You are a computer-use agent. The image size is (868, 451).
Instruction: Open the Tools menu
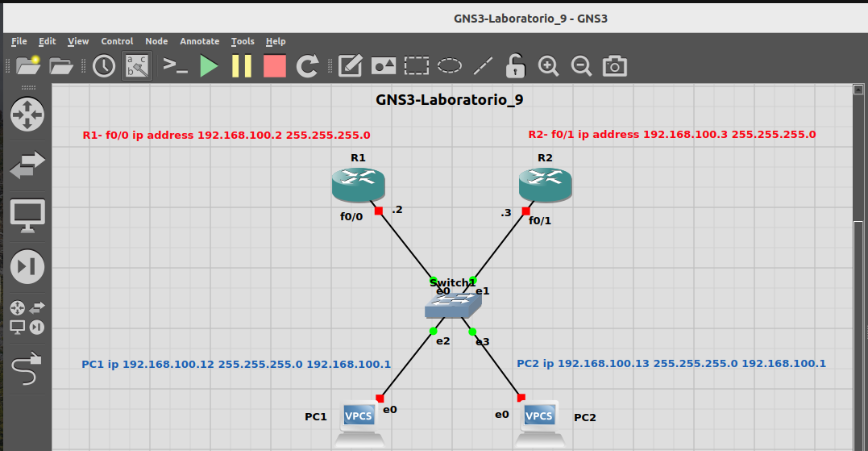pyautogui.click(x=243, y=41)
